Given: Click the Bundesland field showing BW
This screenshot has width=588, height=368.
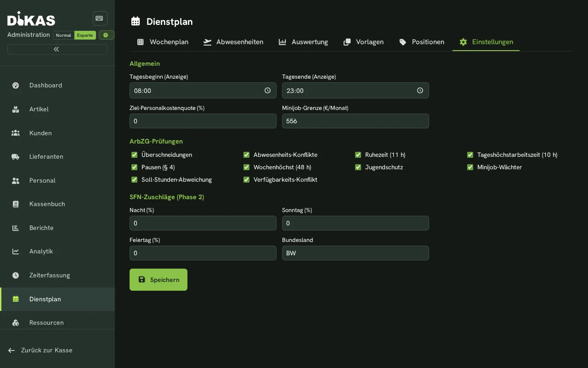Looking at the screenshot, I should point(356,253).
